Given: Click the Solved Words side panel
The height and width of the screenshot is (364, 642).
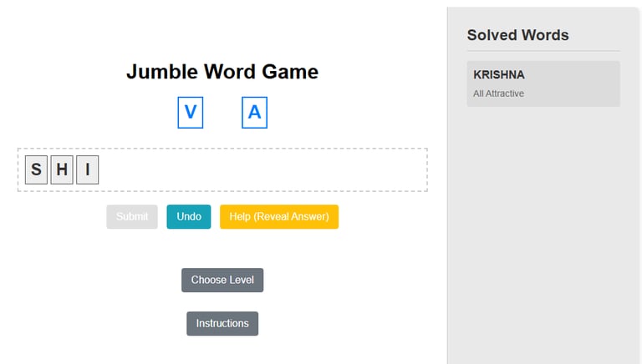Looking at the screenshot, I should point(543,185).
